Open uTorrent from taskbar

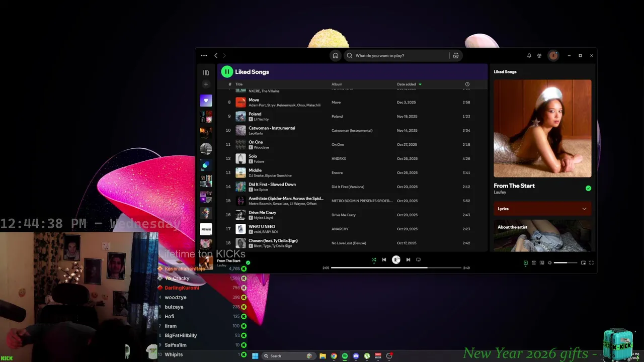point(367,356)
